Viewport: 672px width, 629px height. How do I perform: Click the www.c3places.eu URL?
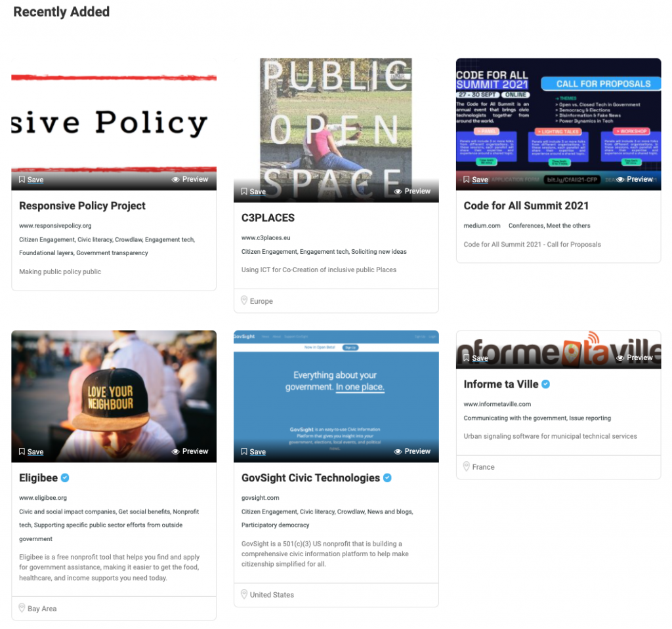266,238
